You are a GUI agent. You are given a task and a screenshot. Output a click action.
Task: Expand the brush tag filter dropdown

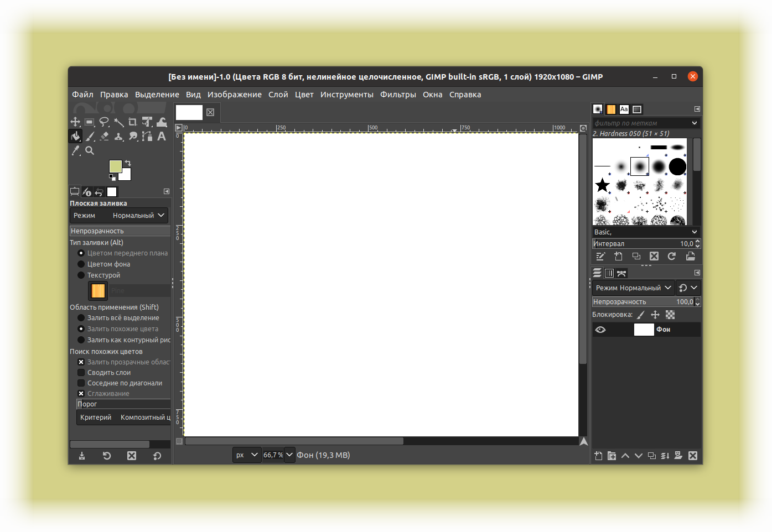click(646, 123)
